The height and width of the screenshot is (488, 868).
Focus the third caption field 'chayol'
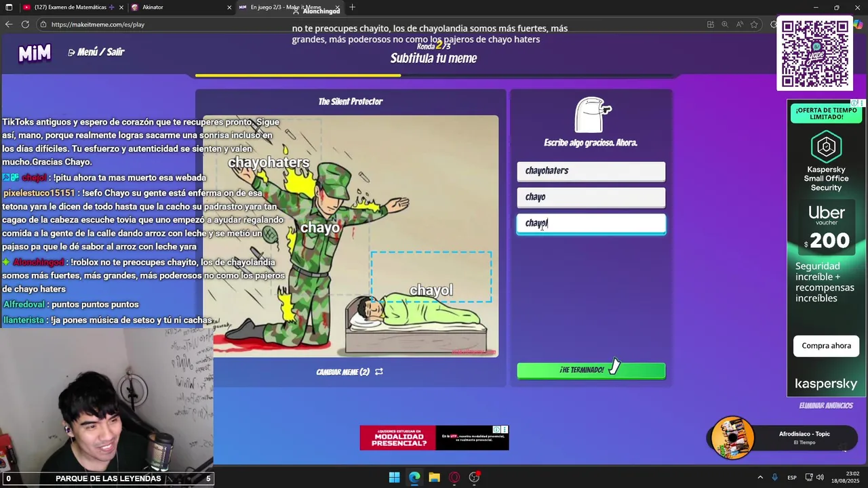591,224
